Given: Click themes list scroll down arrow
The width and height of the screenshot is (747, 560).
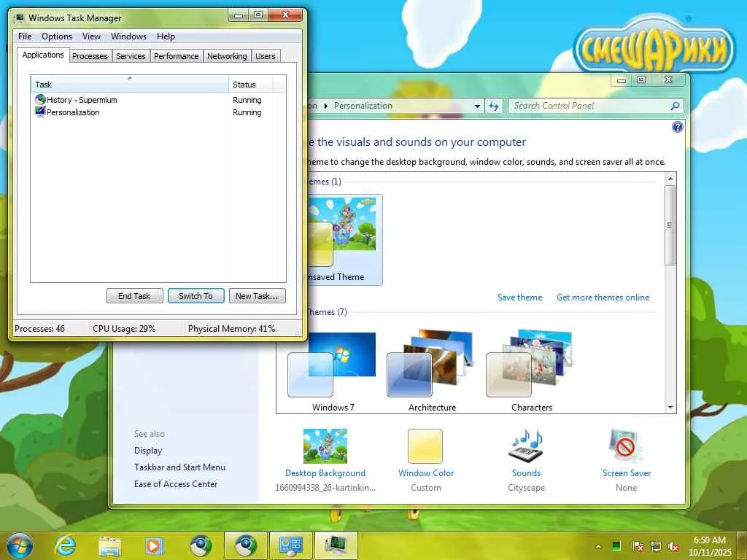Looking at the screenshot, I should tap(670, 408).
